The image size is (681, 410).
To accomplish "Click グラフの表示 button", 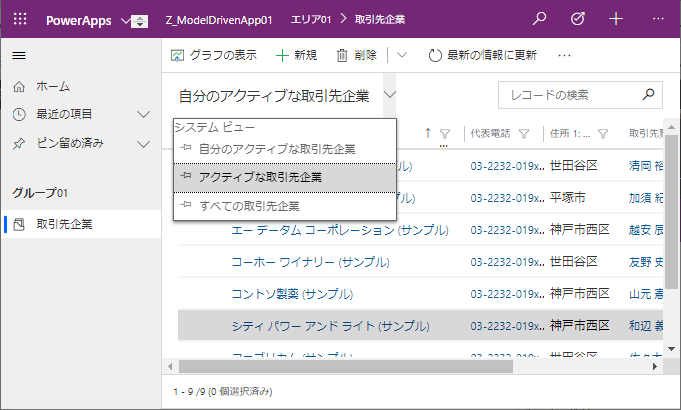I will 214,56.
